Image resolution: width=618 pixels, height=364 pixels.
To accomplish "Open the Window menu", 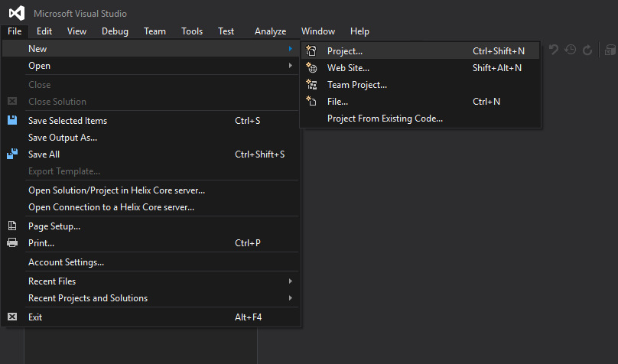I will (318, 31).
